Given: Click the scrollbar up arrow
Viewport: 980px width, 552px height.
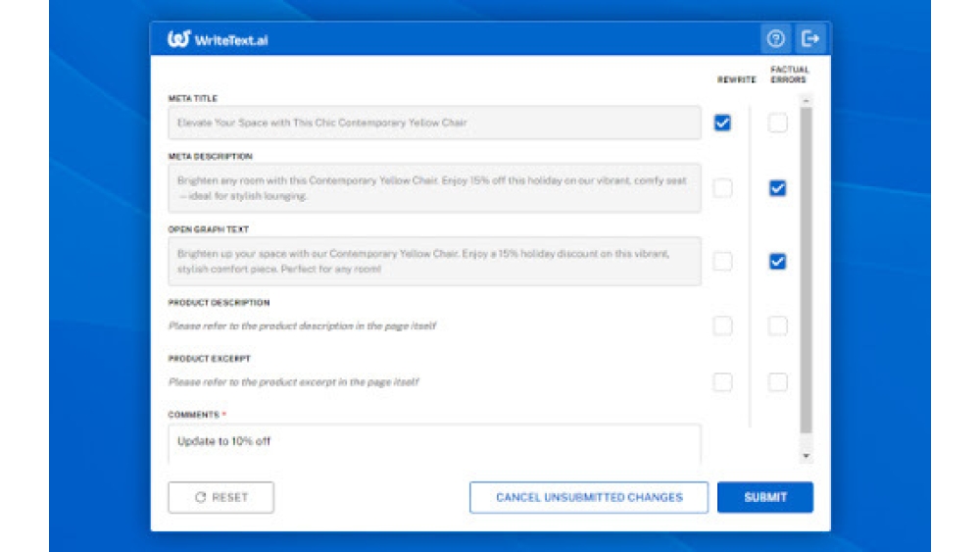Looking at the screenshot, I should (x=807, y=101).
